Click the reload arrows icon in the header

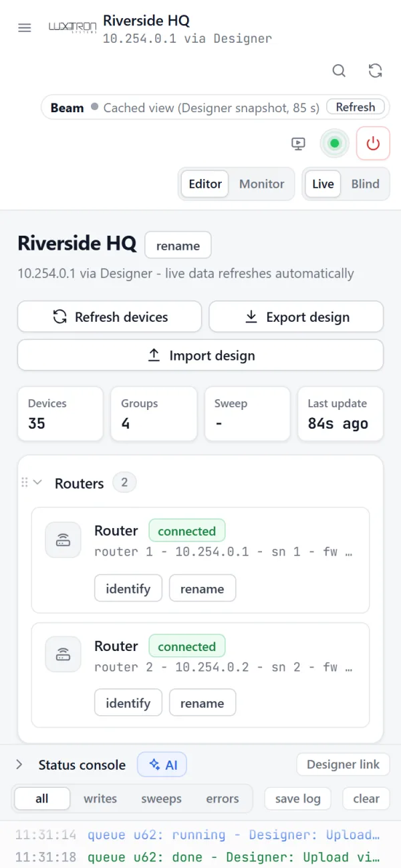376,71
